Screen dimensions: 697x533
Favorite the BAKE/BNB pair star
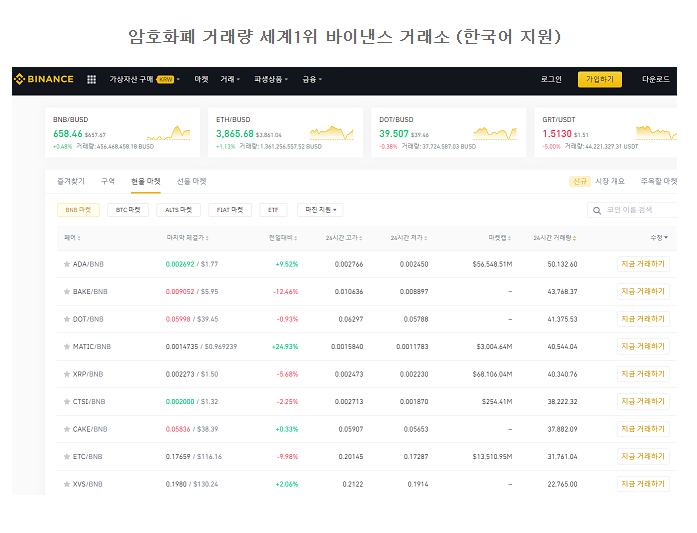pyautogui.click(x=67, y=292)
